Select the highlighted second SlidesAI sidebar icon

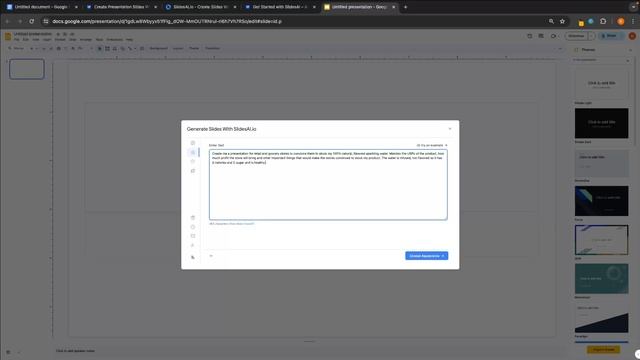tap(193, 152)
